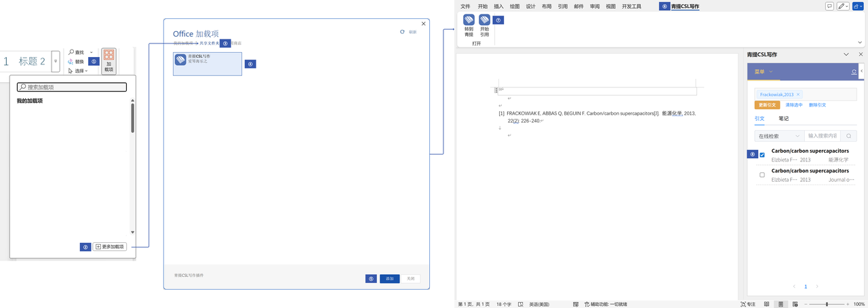Click the 18 个字 word count
Image resolution: width=868 pixels, height=308 pixels.
pyautogui.click(x=503, y=304)
